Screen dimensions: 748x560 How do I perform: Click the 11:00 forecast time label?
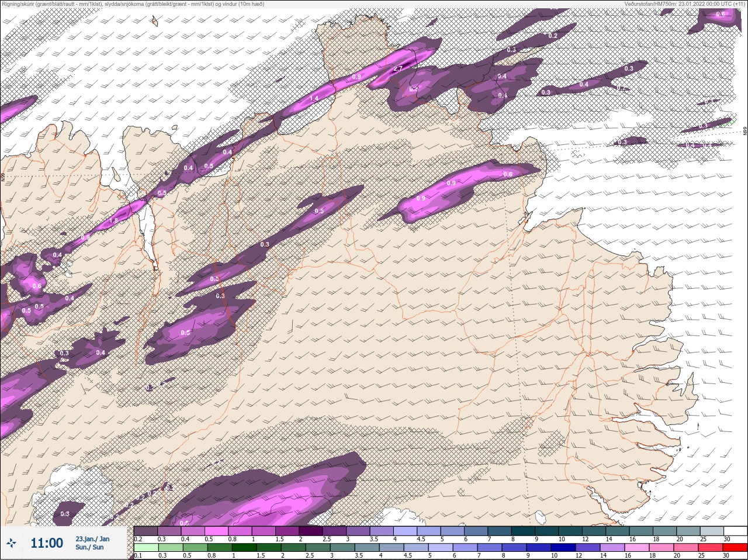[47, 543]
